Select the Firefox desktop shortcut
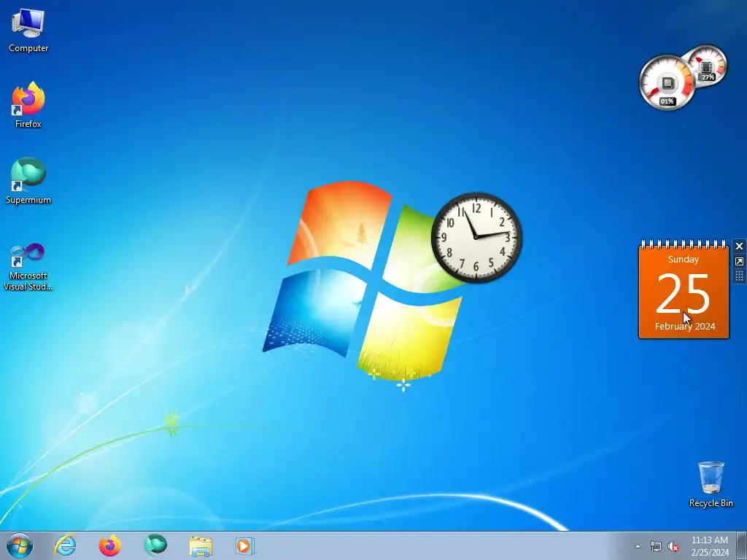 tap(28, 105)
